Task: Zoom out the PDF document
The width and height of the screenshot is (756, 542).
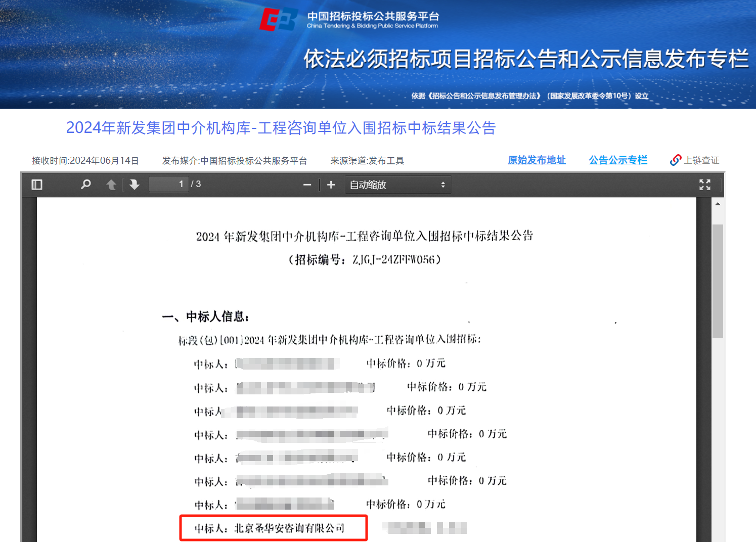Action: [307, 185]
